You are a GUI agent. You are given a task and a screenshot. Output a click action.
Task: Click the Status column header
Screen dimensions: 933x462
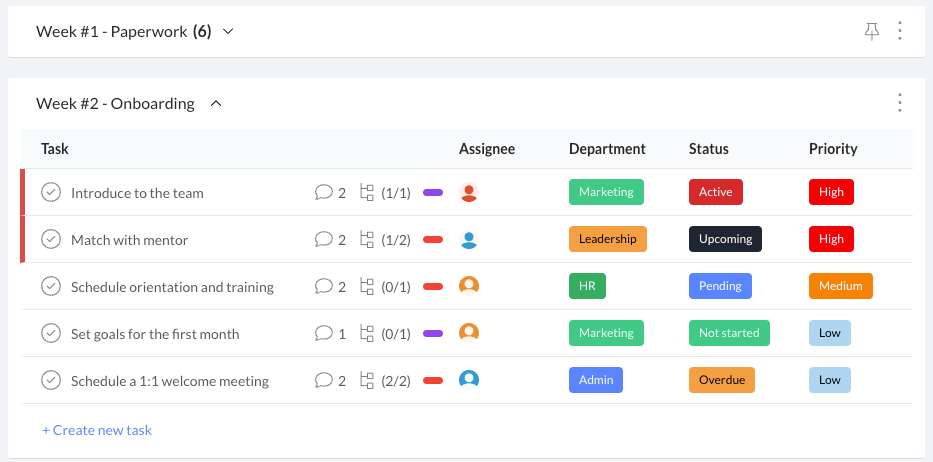tap(709, 149)
